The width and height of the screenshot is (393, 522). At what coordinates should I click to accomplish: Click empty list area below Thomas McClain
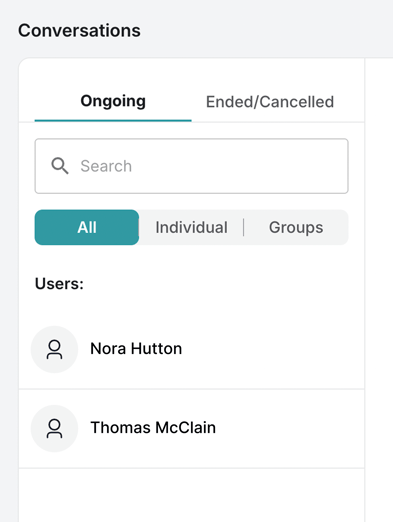(x=191, y=495)
